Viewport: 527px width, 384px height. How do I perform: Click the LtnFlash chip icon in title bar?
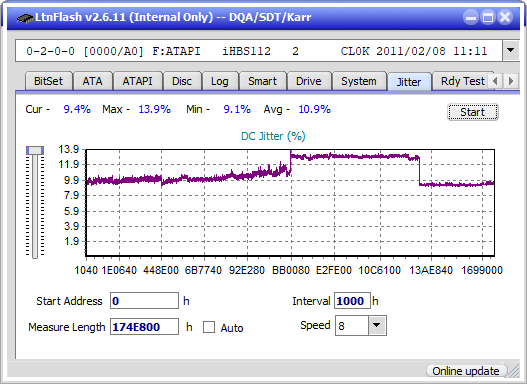(24, 18)
